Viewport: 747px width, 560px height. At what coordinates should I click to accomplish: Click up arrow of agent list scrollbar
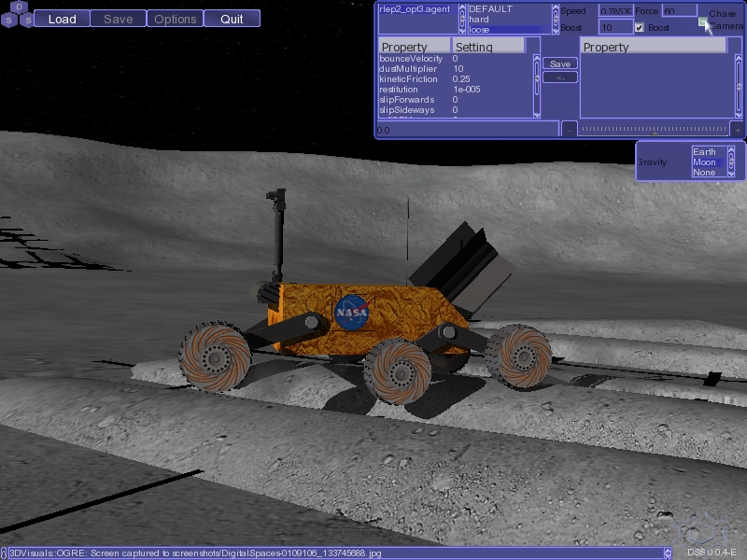461,8
